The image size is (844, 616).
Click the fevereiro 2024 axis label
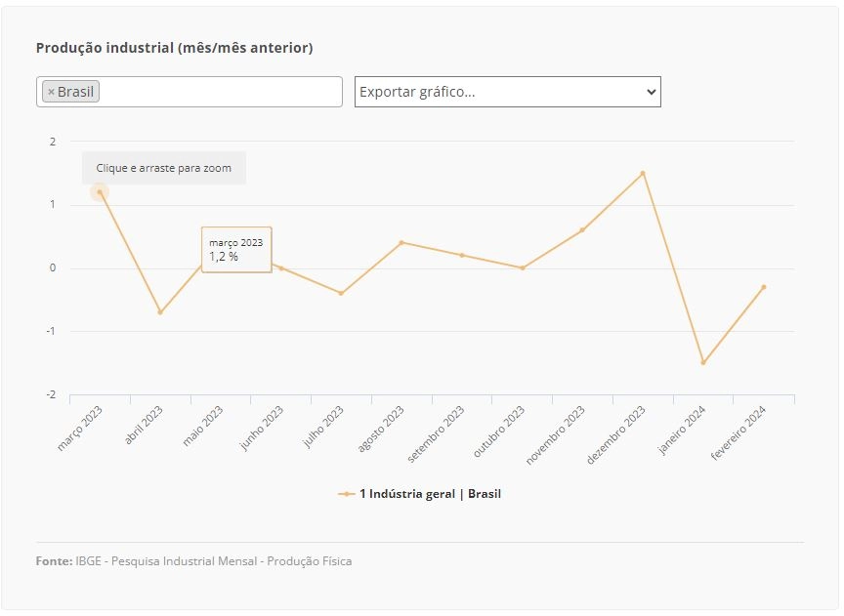click(x=738, y=433)
